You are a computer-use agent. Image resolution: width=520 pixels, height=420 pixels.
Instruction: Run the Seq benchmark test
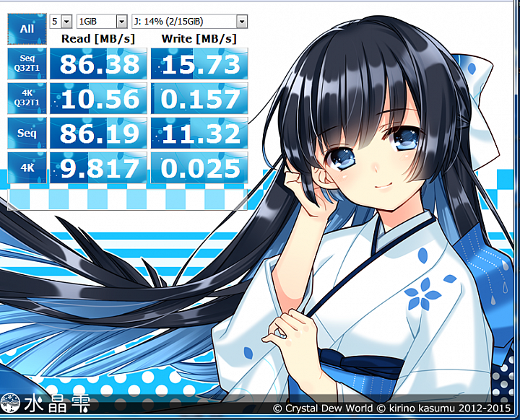tap(27, 134)
